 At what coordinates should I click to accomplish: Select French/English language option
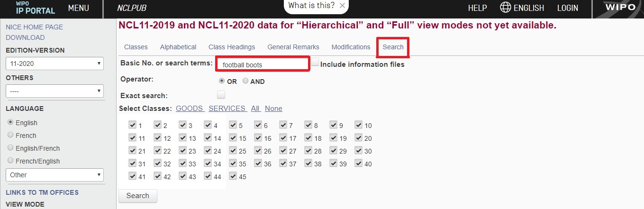coord(10,161)
